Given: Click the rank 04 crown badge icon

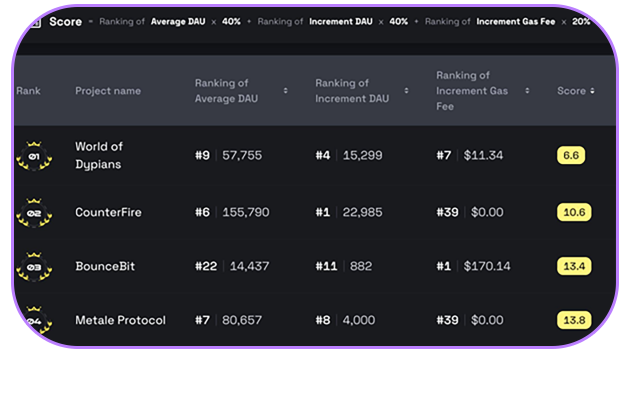Looking at the screenshot, I should (34, 320).
